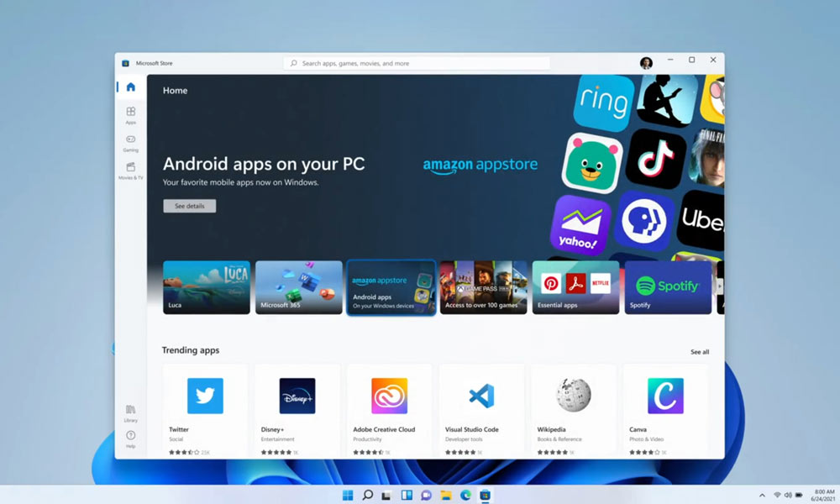Screen dimensions: 840x504
Task: Click the Kindle reading app icon
Action: click(x=667, y=100)
